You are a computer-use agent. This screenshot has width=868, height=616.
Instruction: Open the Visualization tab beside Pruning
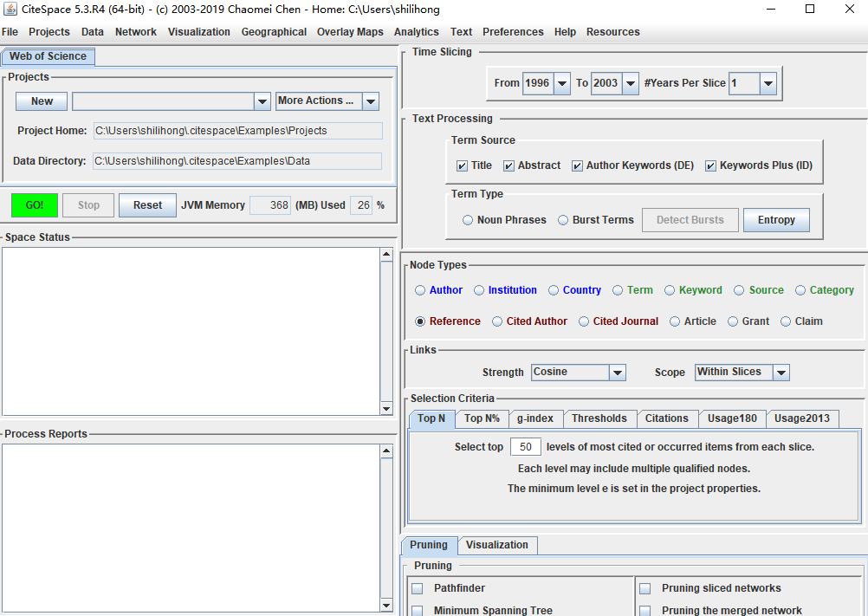click(497, 545)
